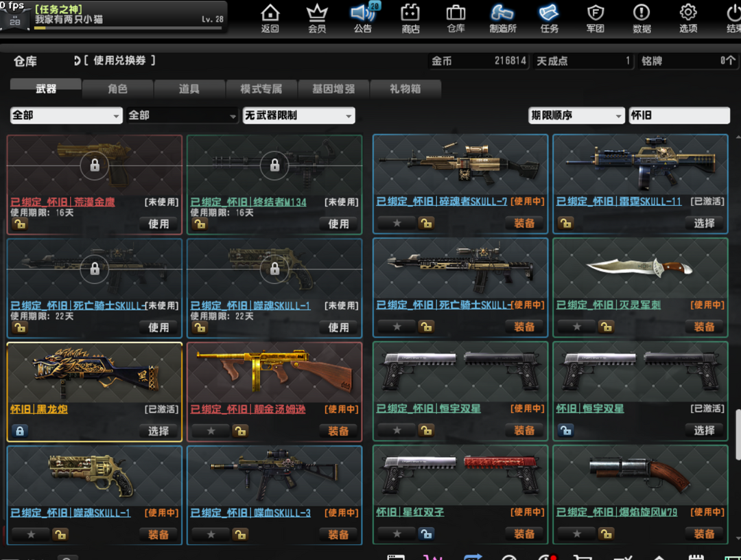Viewport: 741px width, 560px height.
Task: Click the padlock on unused 噬魂SKULL-1 card
Action: coord(274,269)
